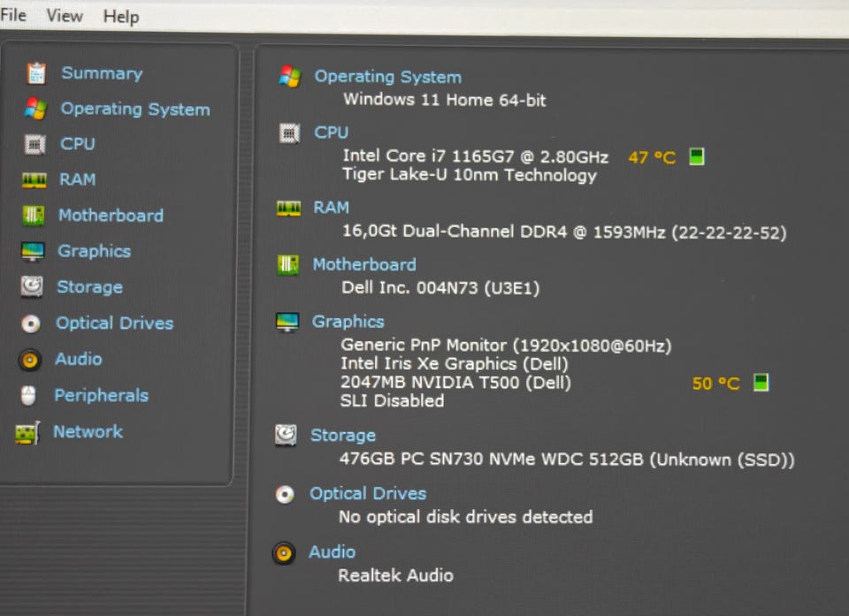Open the RAM sidebar entry
Image resolution: width=849 pixels, height=616 pixels.
point(78,179)
